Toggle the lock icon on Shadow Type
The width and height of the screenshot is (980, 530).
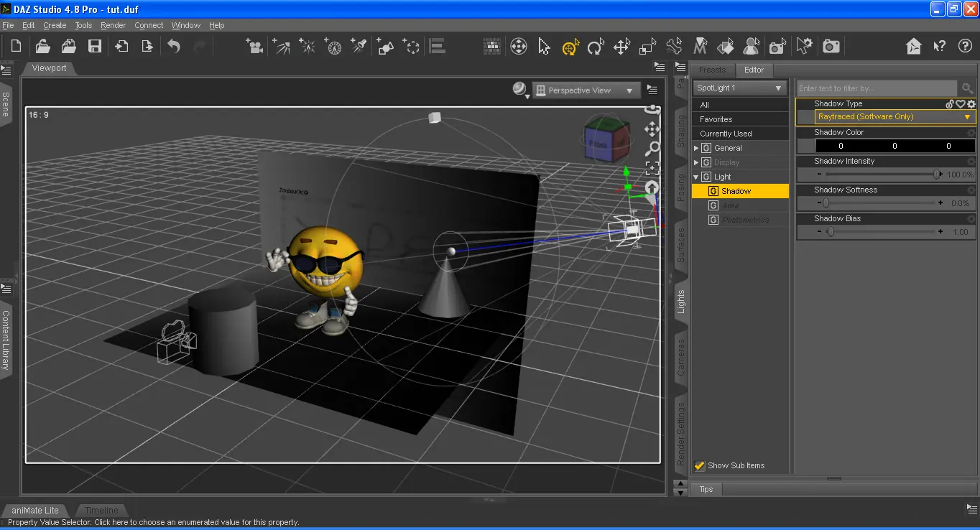949,104
